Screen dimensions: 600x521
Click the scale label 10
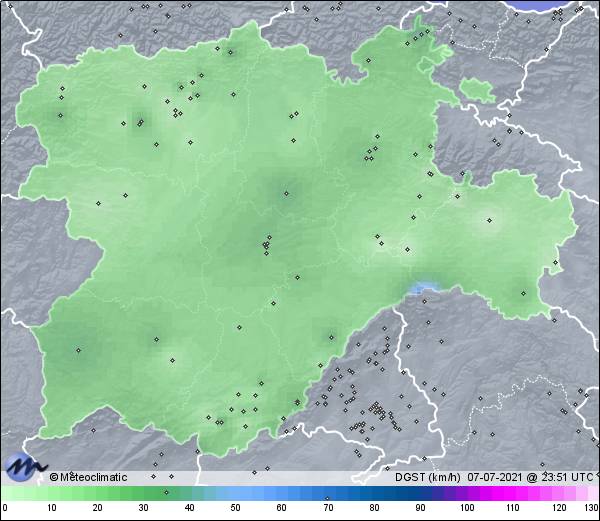[52, 508]
